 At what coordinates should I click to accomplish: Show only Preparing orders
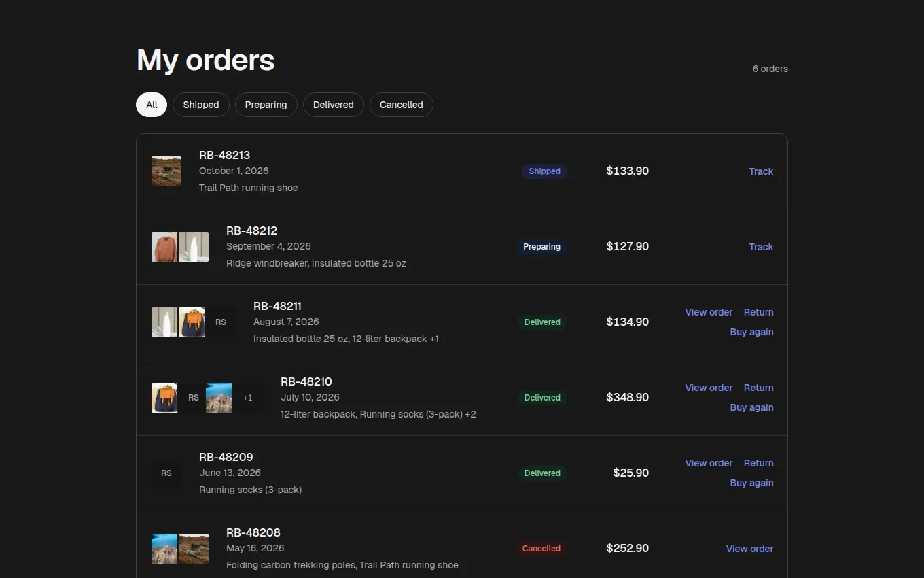click(x=266, y=105)
